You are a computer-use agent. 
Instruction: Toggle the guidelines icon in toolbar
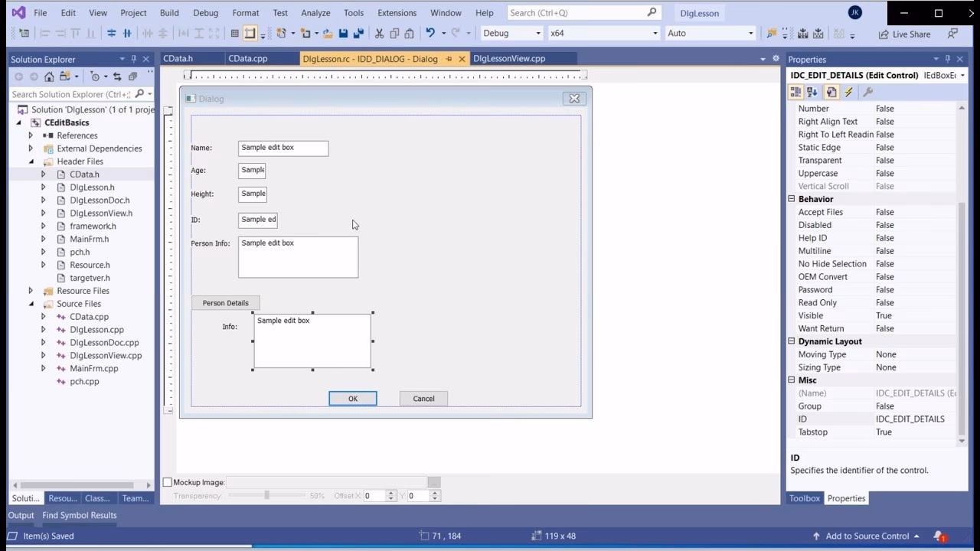coord(250,33)
